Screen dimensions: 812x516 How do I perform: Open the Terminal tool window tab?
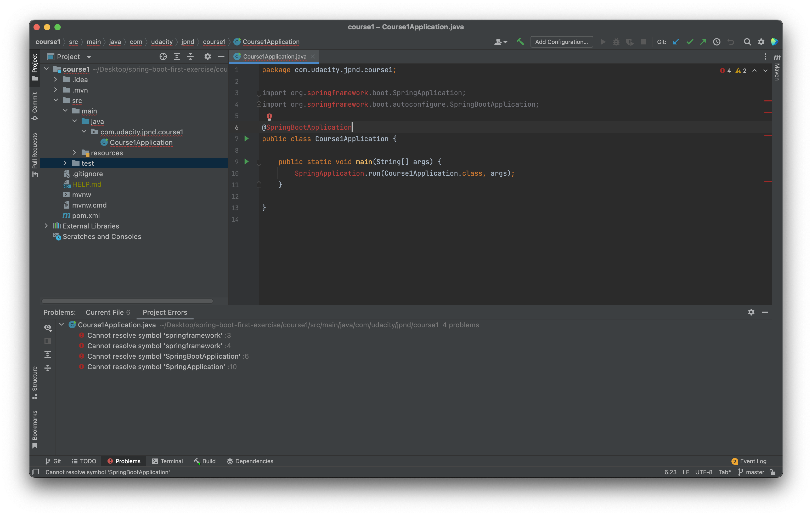pyautogui.click(x=167, y=461)
